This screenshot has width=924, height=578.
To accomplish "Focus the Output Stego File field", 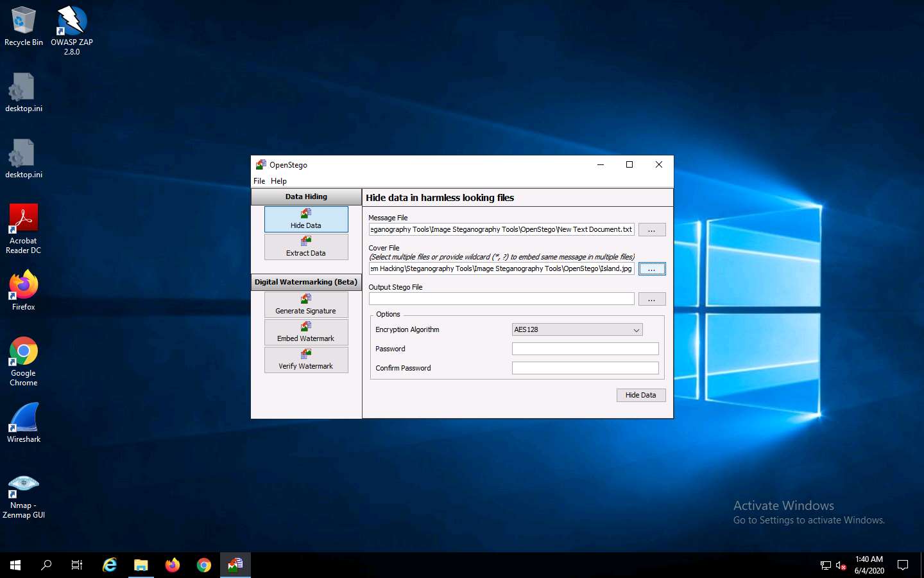I will 502,299.
